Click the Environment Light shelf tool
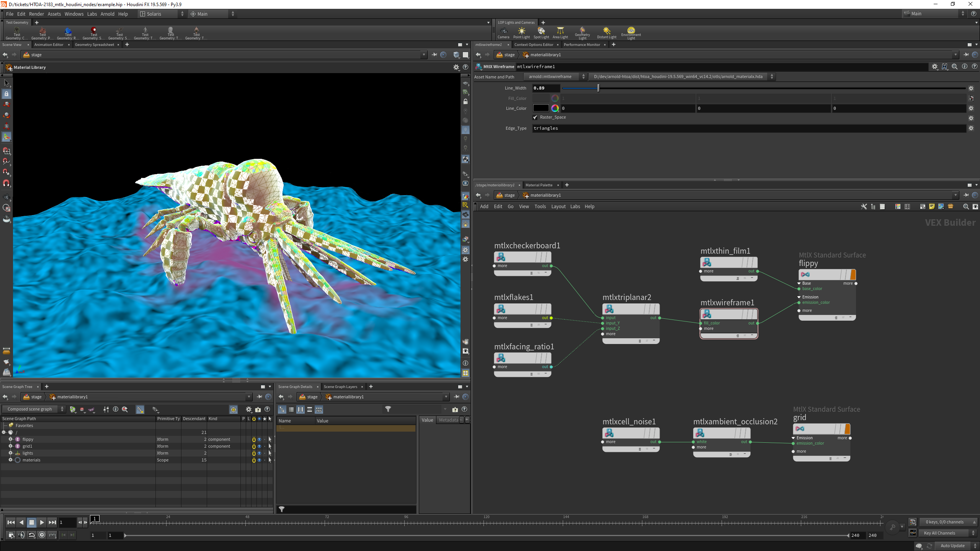 click(631, 32)
